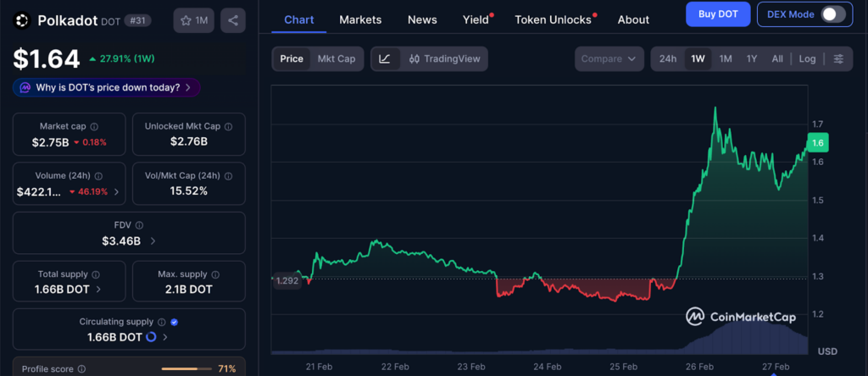Switch chart to Mkt Cap view

pyautogui.click(x=337, y=59)
